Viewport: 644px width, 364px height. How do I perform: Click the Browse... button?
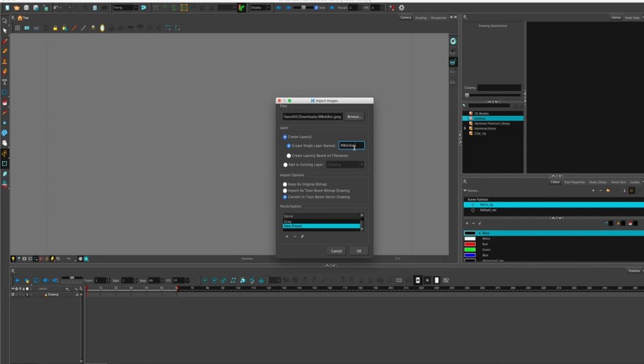coord(354,117)
